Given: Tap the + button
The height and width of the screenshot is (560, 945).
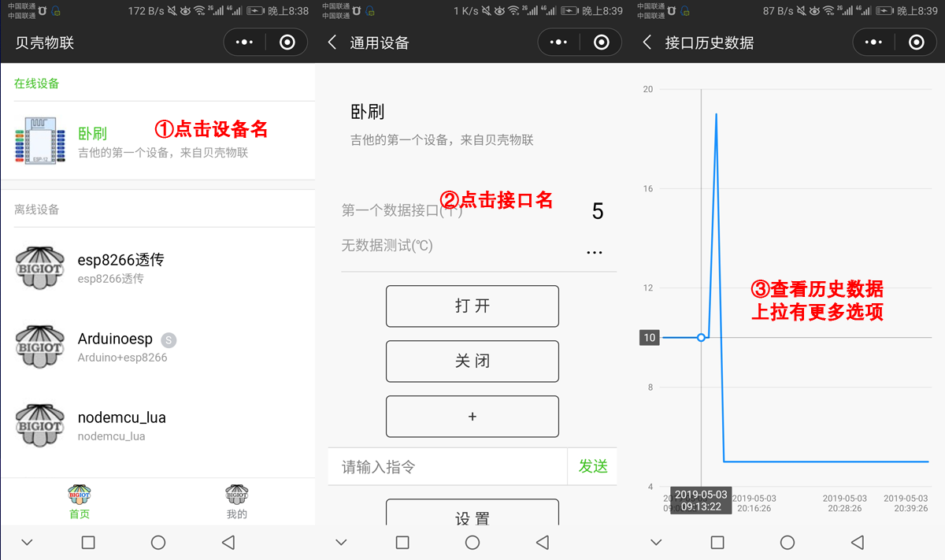Looking at the screenshot, I should pos(472,417).
